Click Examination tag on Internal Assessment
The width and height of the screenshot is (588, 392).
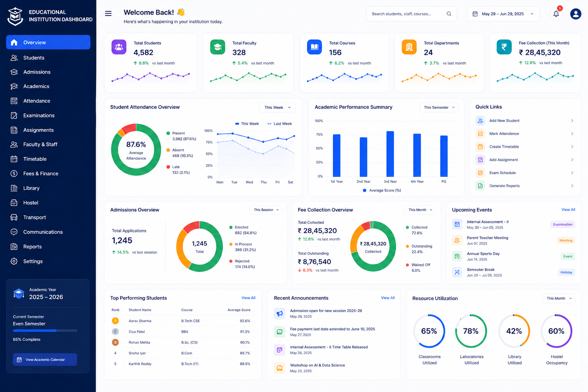pos(563,224)
